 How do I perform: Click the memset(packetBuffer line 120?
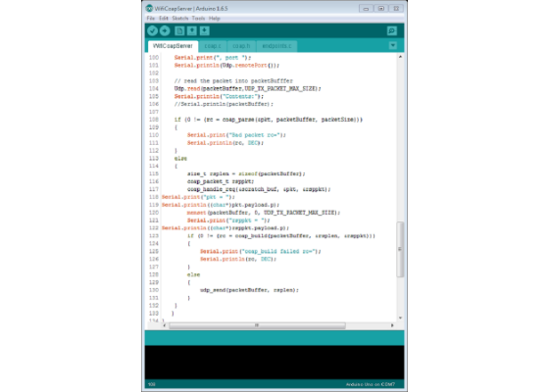pos(264,213)
